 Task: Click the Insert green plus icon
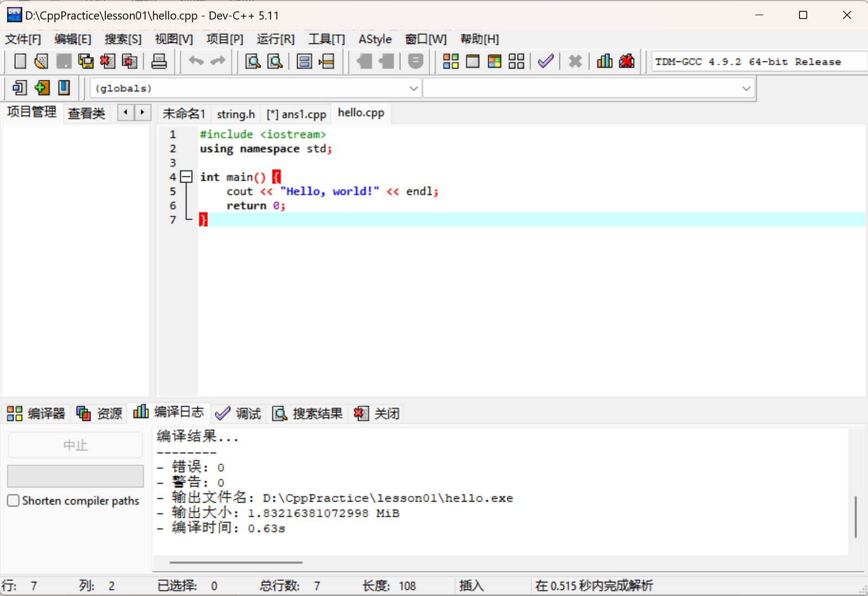pos(42,87)
